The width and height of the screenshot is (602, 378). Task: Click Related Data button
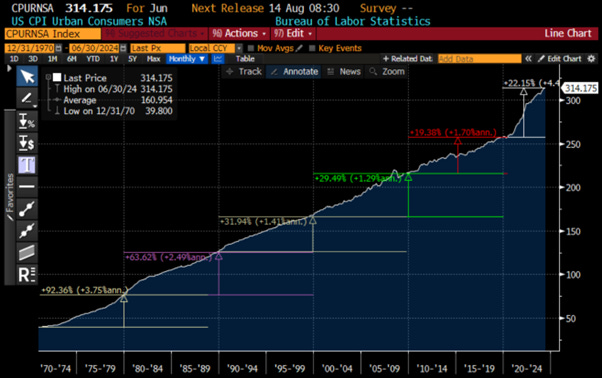point(407,59)
